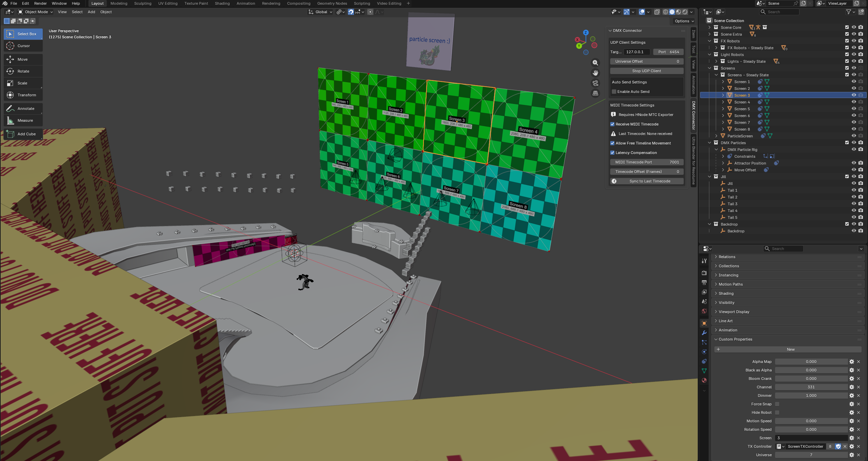Open the Object Constraints properties tab icon
868x461 pixels.
(704, 361)
